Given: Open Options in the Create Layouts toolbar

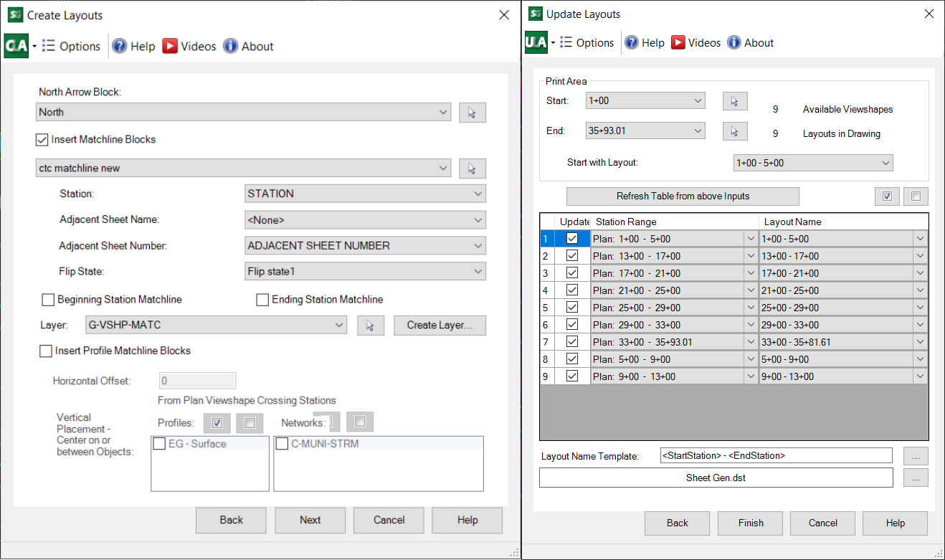Looking at the screenshot, I should [71, 47].
